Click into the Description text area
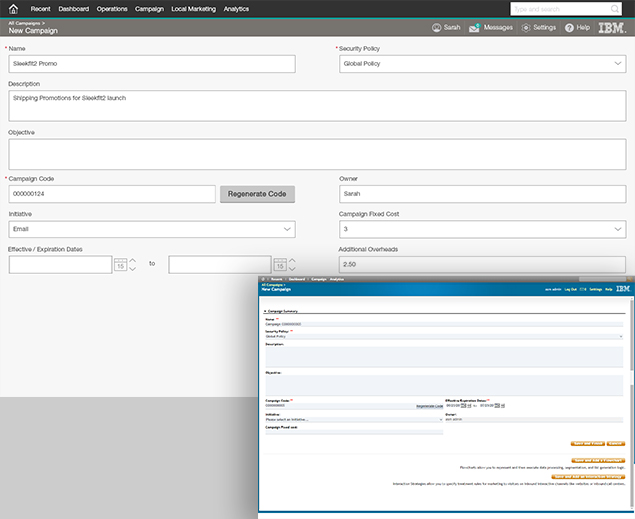This screenshot has height=519, width=635. pos(318,106)
